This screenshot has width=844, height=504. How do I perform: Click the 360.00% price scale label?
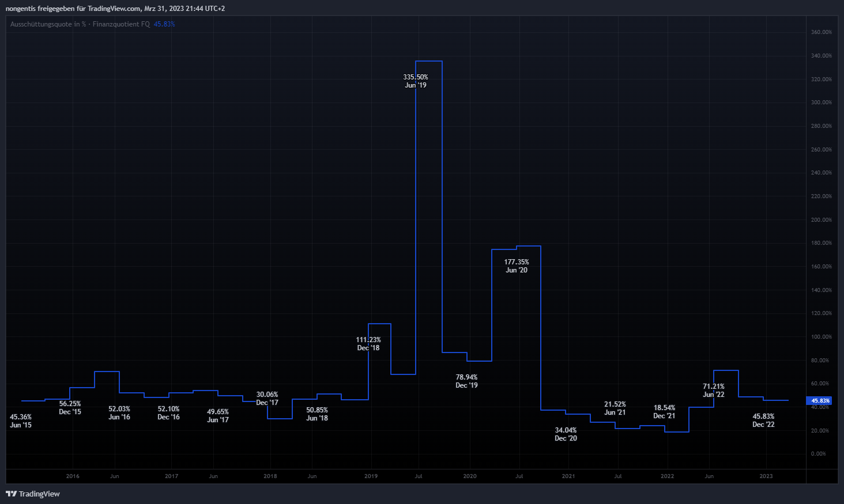[x=821, y=32]
